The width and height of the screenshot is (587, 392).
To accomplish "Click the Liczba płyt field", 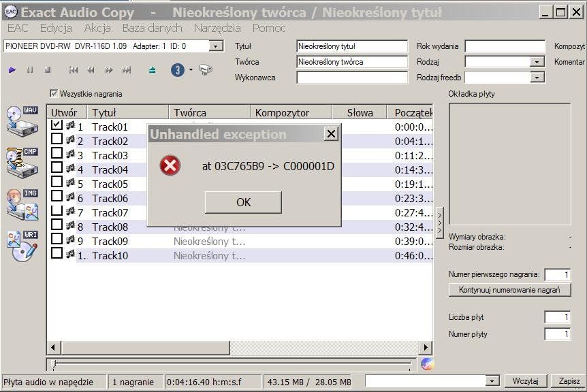I will click(x=558, y=317).
